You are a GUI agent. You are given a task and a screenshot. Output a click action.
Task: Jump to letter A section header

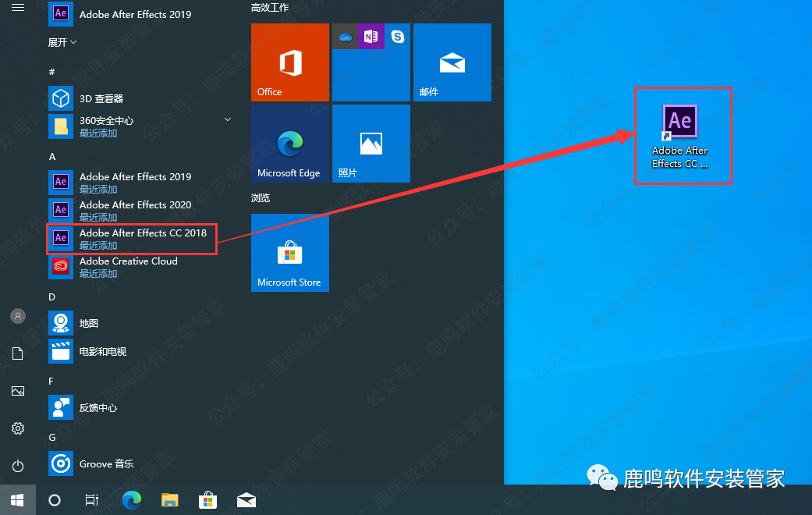pyautogui.click(x=52, y=157)
